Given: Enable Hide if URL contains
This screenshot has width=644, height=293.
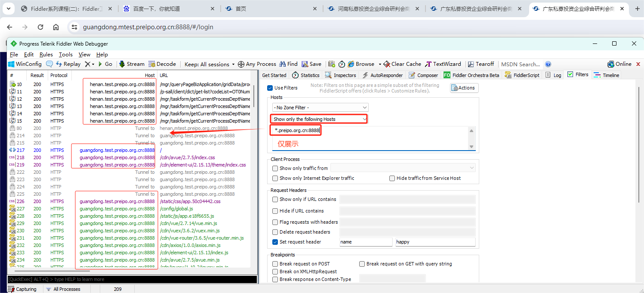Looking at the screenshot, I should 275,211.
